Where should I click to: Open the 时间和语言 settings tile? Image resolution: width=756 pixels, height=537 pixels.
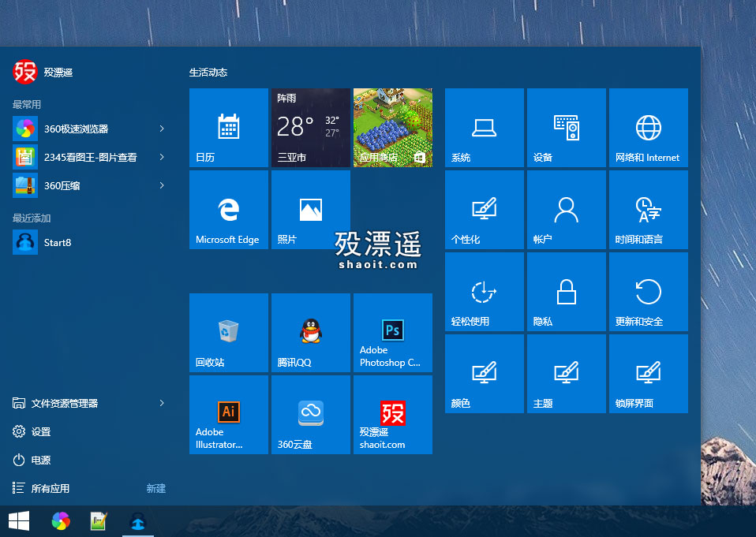point(649,210)
